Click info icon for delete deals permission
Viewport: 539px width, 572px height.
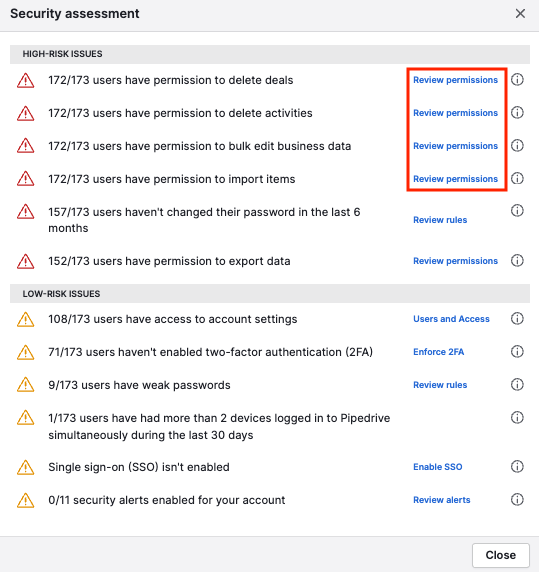coord(517,80)
